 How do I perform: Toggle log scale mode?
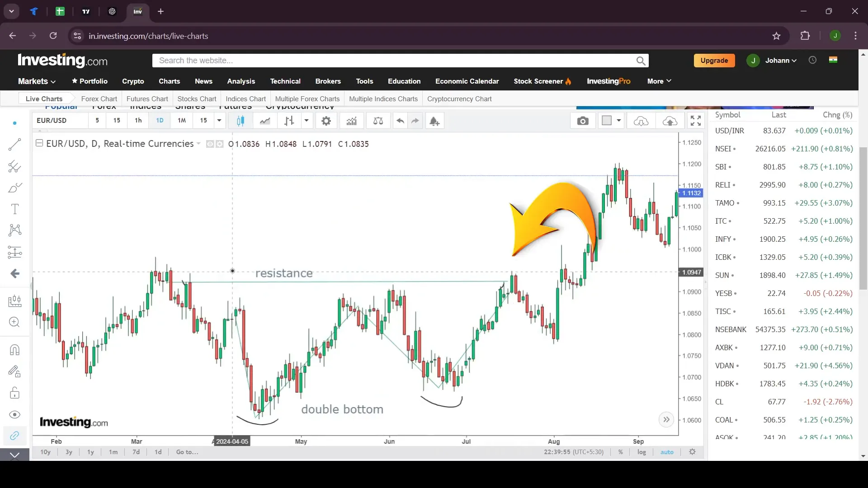642,452
